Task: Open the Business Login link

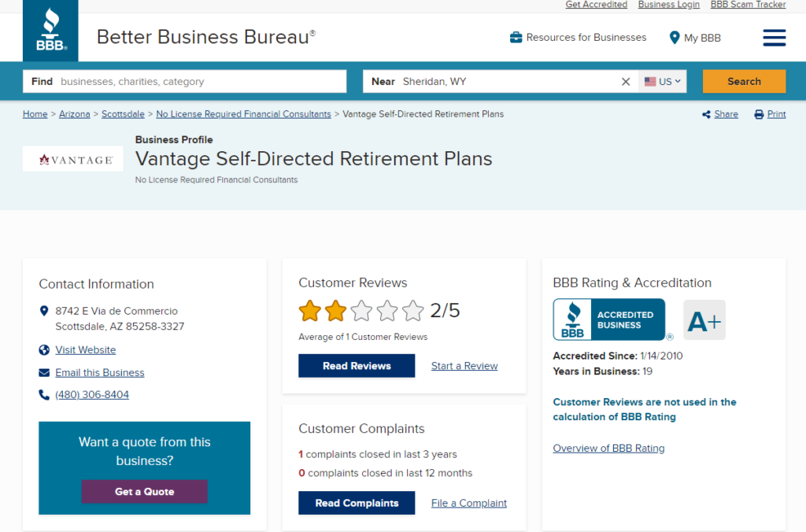Action: 669,5
